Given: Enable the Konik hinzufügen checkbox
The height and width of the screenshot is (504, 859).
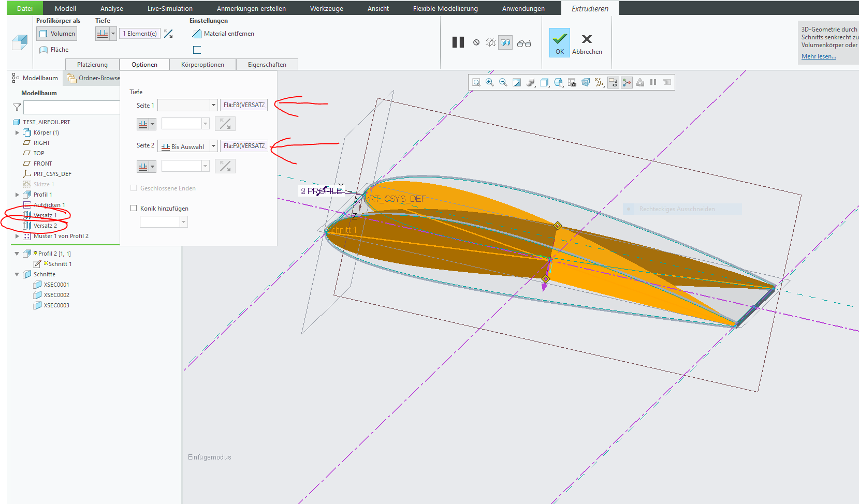Looking at the screenshot, I should click(x=134, y=208).
